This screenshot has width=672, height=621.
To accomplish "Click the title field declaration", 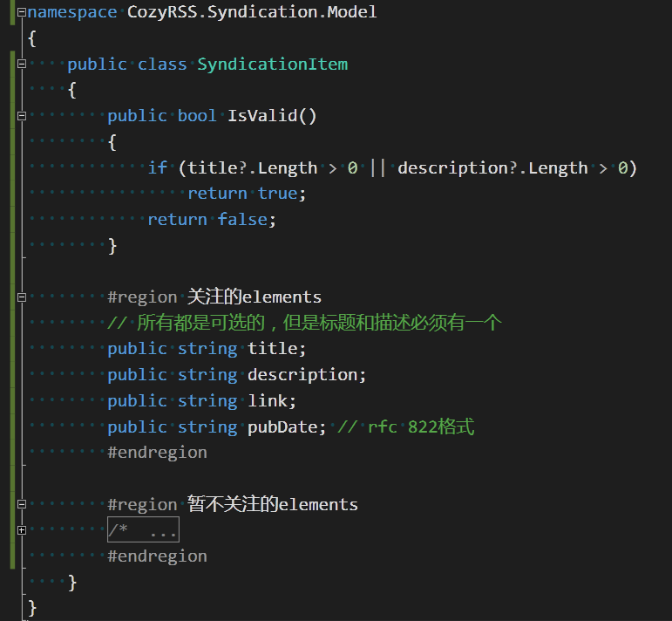I will pyautogui.click(x=207, y=349).
